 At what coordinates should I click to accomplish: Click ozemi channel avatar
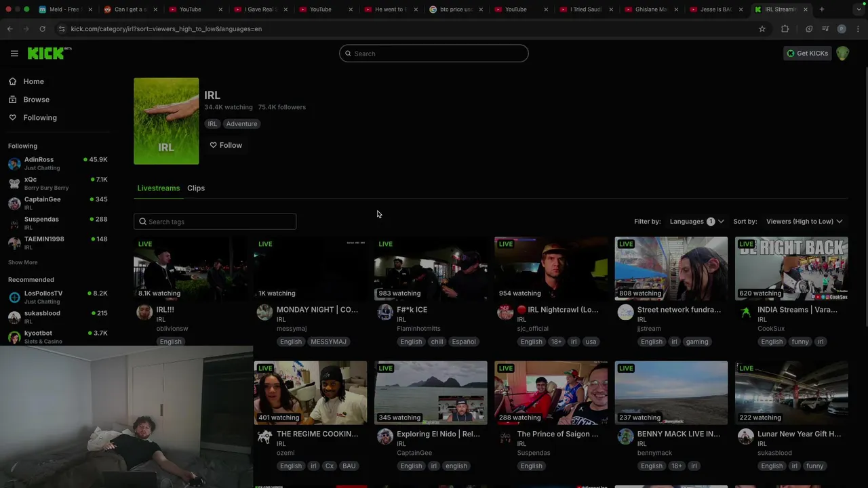point(264,436)
